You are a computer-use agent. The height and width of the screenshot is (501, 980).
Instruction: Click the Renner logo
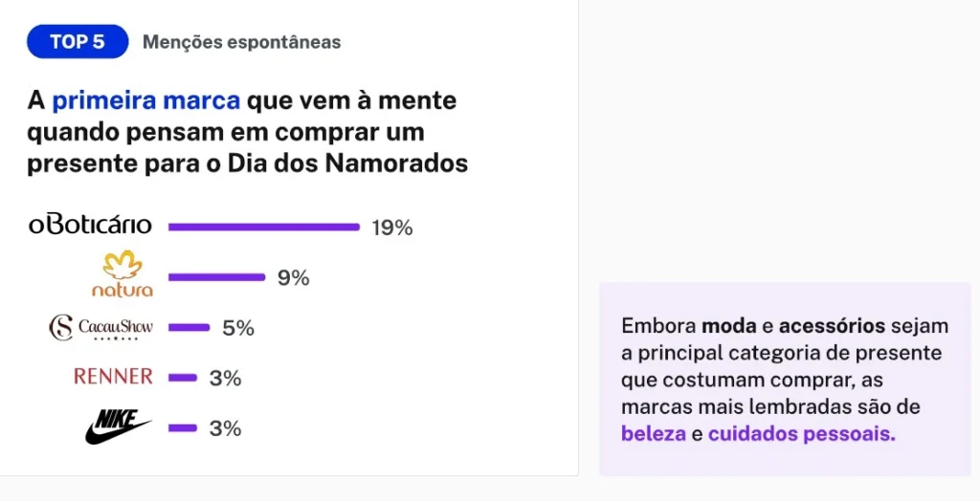(113, 376)
